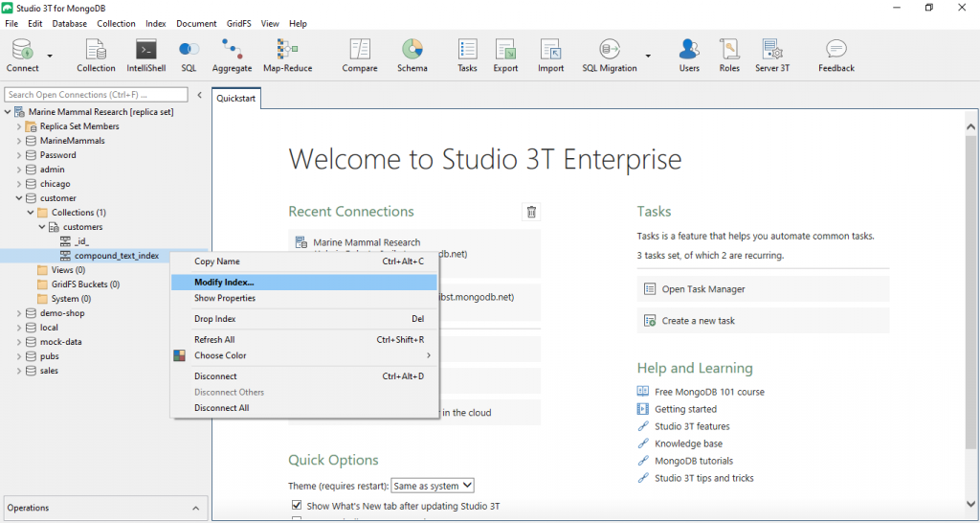Open the Connect toolbar icon
The image size is (980, 523).
point(23,55)
